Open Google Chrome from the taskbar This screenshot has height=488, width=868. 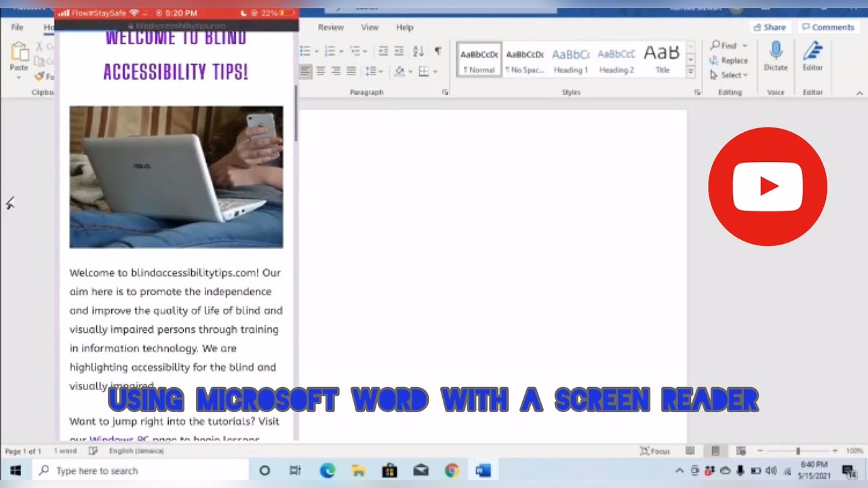[452, 470]
